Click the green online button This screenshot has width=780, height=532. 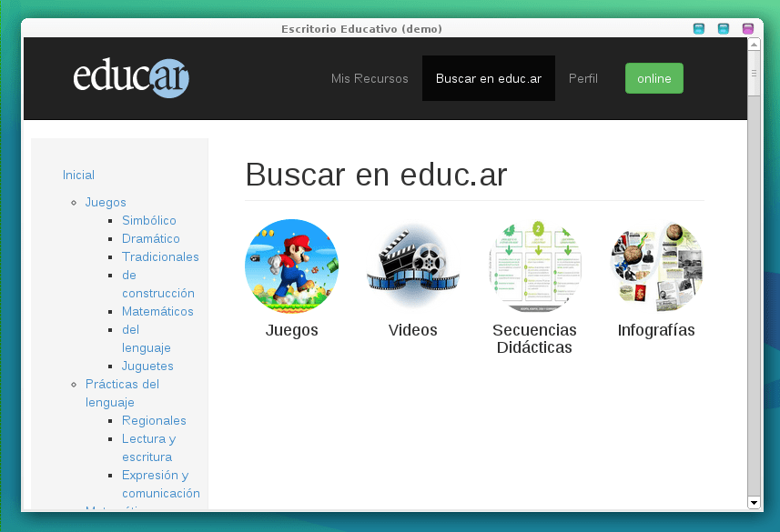pyautogui.click(x=654, y=78)
